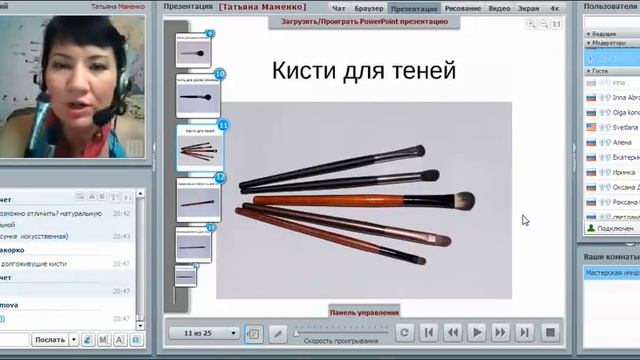Click chat message 'долгоживущие кисти'
Screen dimensions: 640x360
pyautogui.click(x=33, y=264)
